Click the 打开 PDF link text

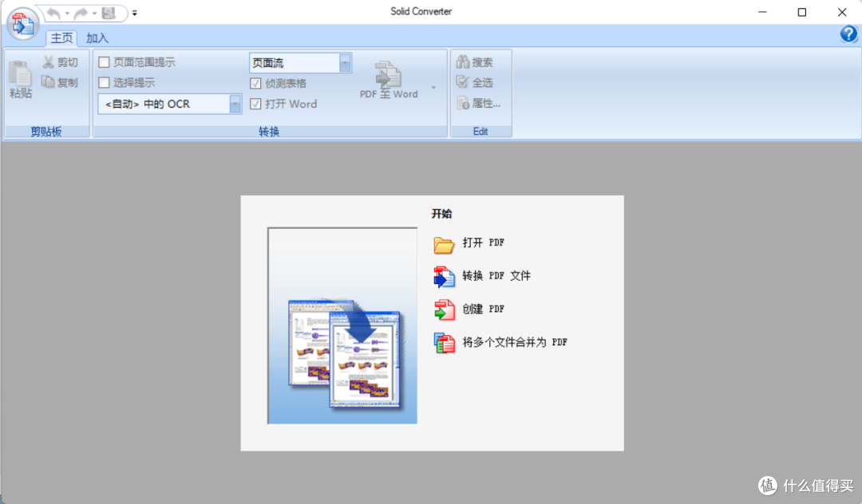point(483,242)
